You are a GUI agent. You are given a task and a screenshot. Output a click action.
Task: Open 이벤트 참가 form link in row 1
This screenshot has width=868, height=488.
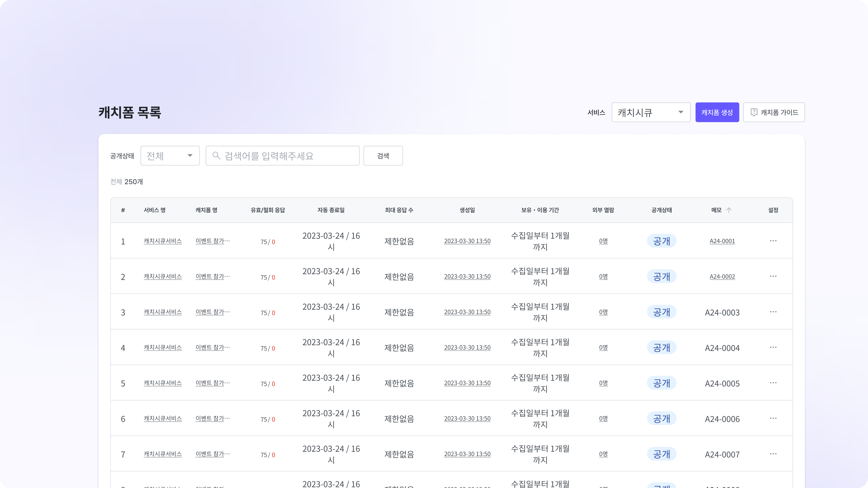213,241
